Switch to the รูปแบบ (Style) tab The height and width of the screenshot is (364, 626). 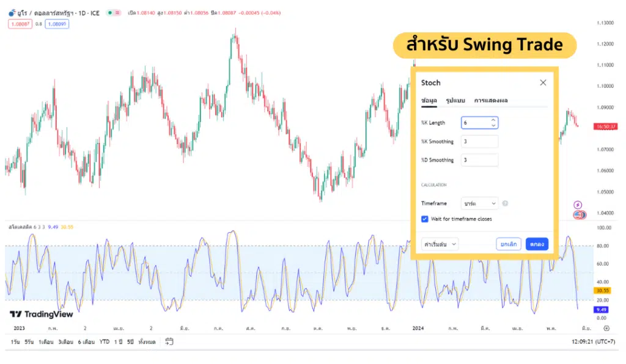coord(455,101)
